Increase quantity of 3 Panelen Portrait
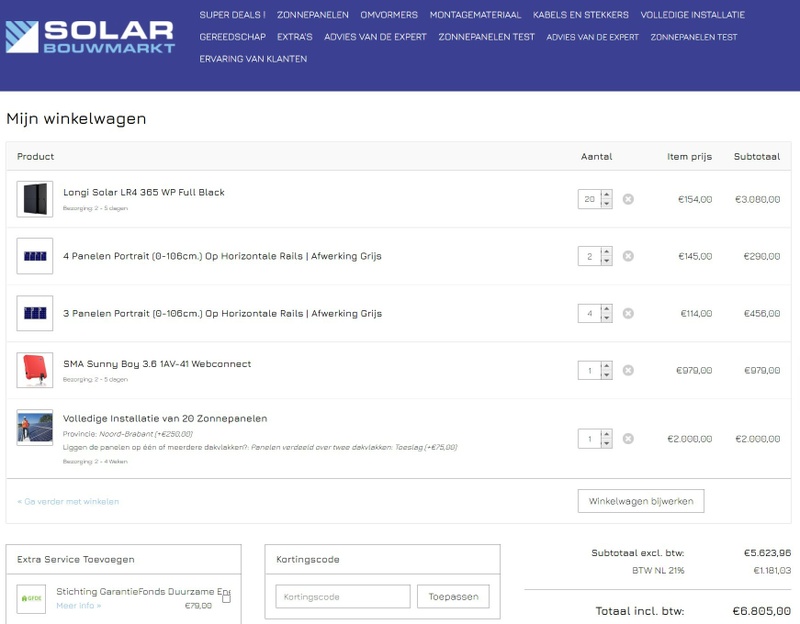This screenshot has height=624, width=800. click(606, 309)
